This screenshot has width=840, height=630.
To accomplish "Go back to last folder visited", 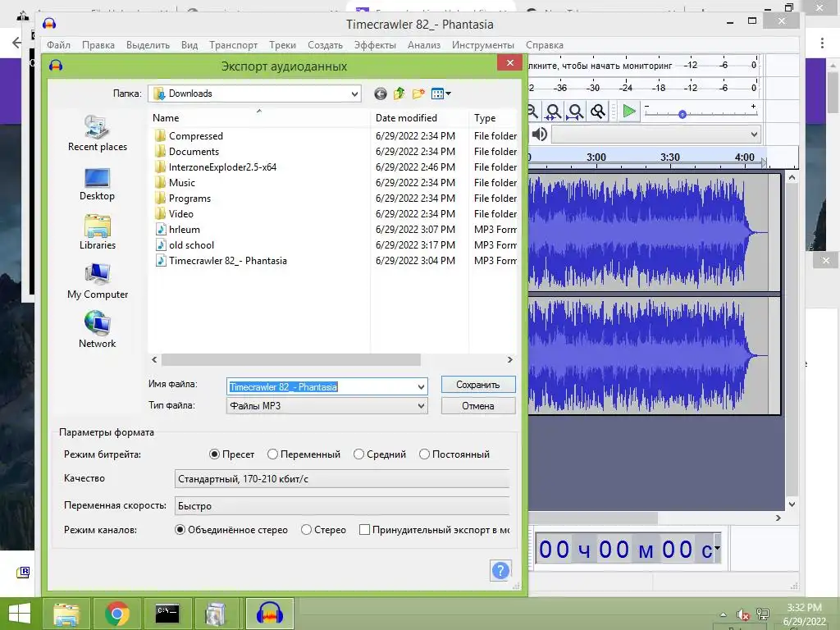I will click(381, 94).
